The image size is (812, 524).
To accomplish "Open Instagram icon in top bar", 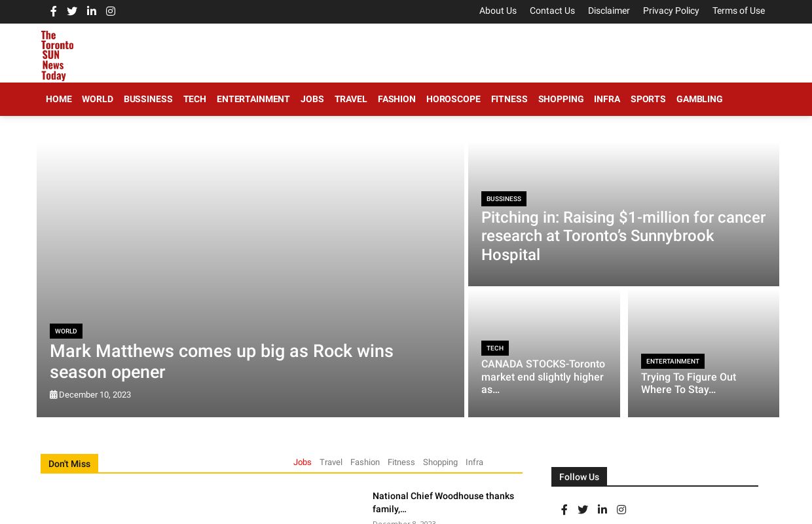I will coord(111,11).
